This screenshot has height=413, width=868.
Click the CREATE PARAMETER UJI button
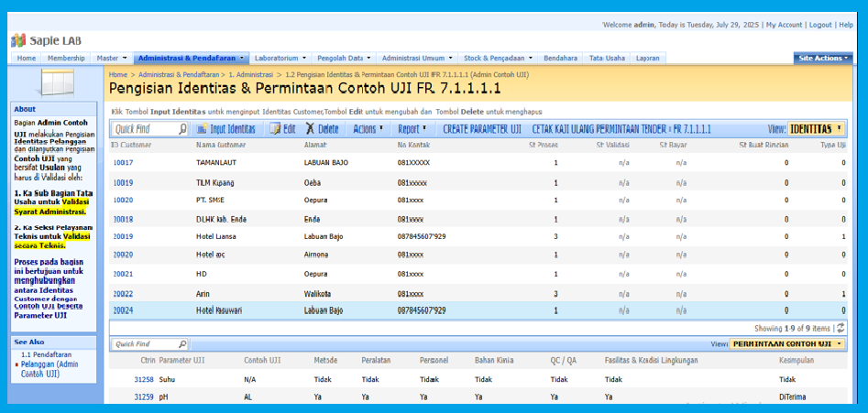point(482,129)
